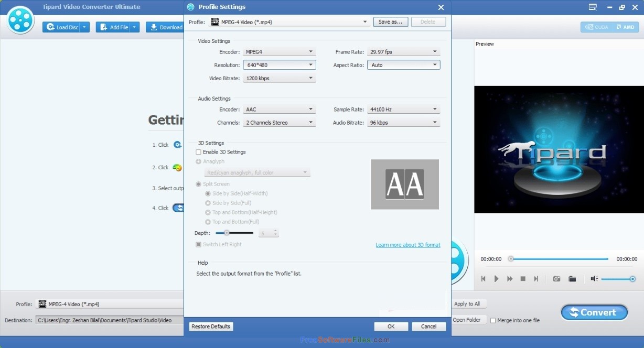
Task: Open the snapshot folder icon
Action: click(x=572, y=279)
